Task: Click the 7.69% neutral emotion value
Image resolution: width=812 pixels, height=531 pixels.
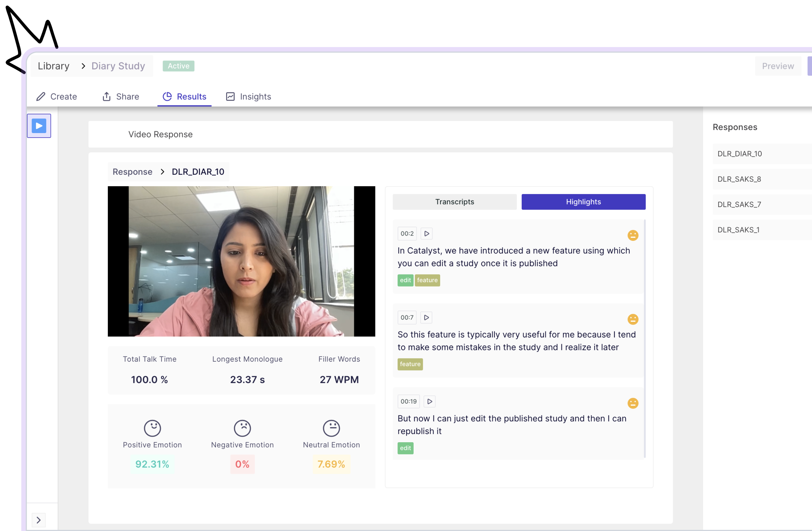Action: point(331,464)
